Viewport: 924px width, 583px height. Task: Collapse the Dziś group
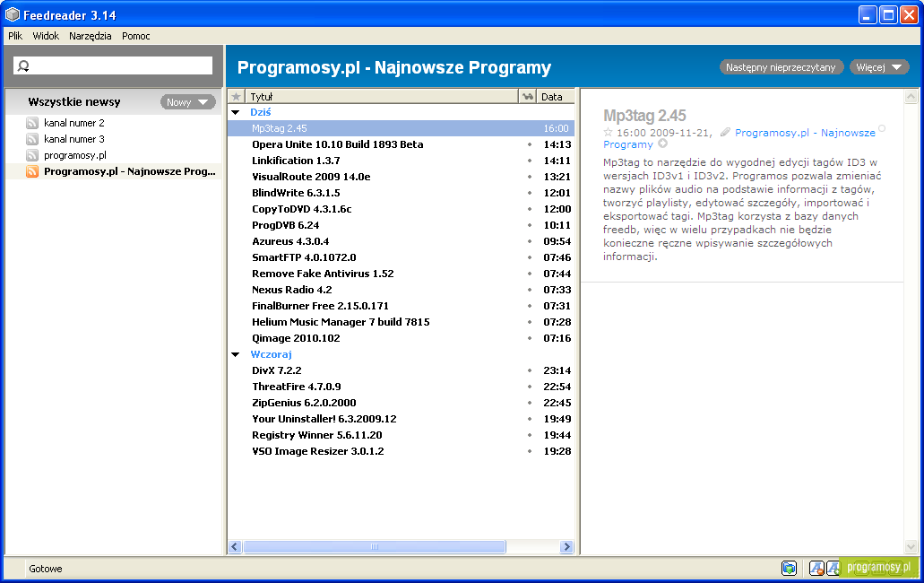[x=236, y=112]
